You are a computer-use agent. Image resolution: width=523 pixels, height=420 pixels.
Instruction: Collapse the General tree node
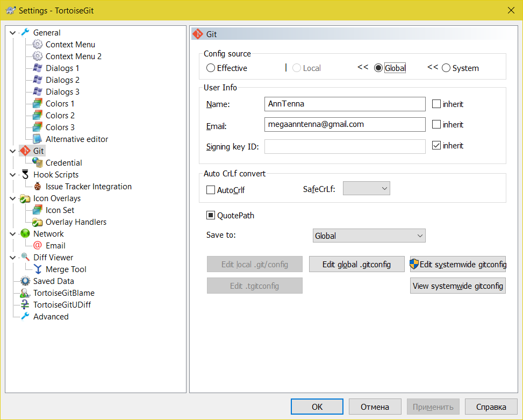[13, 33]
